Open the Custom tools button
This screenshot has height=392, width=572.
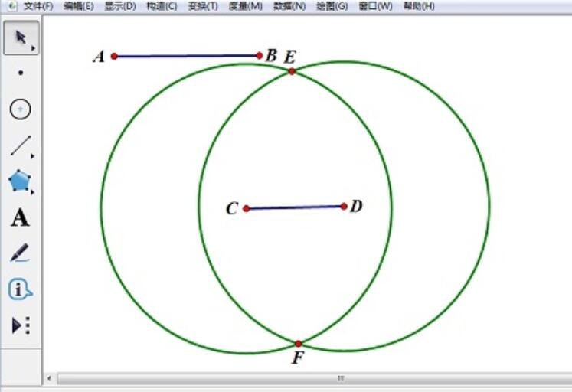pyautogui.click(x=21, y=325)
